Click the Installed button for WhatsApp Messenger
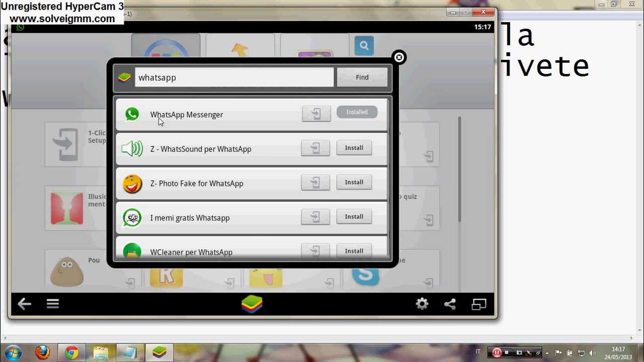This screenshot has height=362, width=644. 357,112
